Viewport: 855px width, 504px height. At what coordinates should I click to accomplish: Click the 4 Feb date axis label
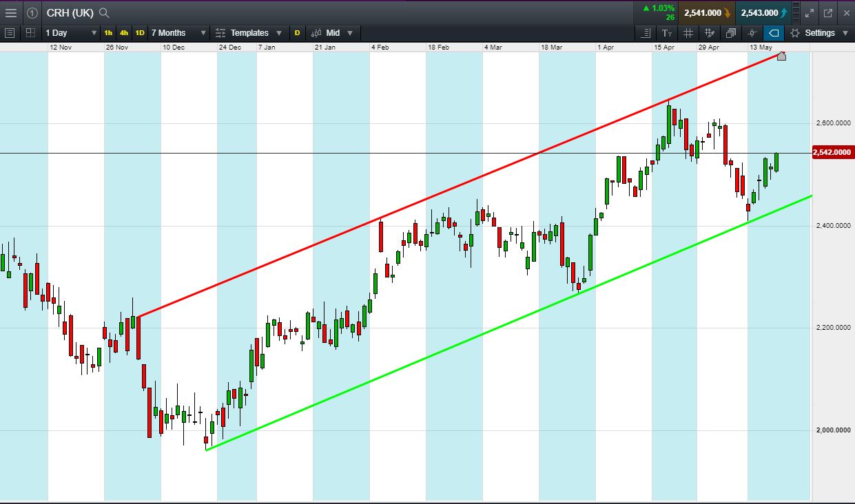pyautogui.click(x=380, y=47)
